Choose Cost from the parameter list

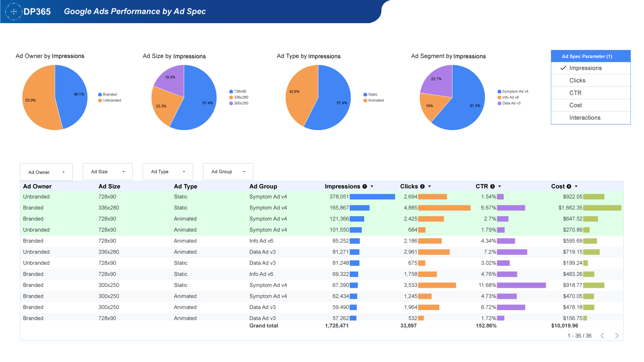pos(575,106)
